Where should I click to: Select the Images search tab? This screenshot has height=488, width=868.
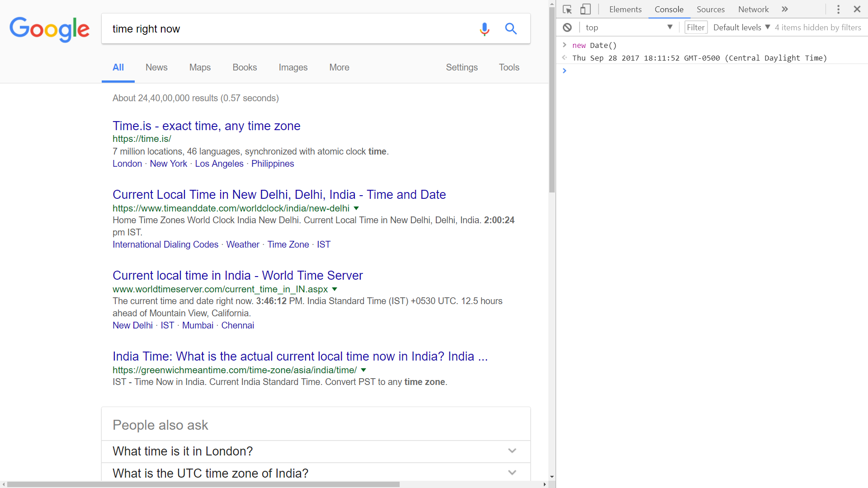(x=293, y=67)
